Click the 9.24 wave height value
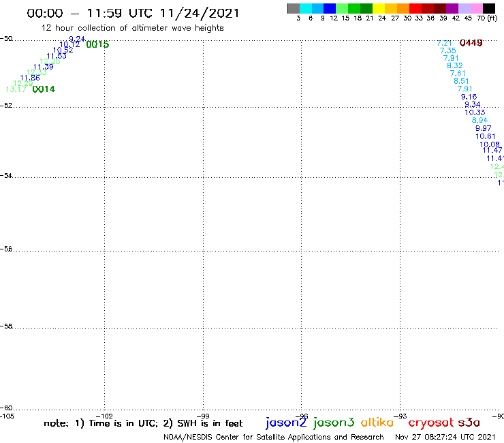 pyautogui.click(x=77, y=39)
